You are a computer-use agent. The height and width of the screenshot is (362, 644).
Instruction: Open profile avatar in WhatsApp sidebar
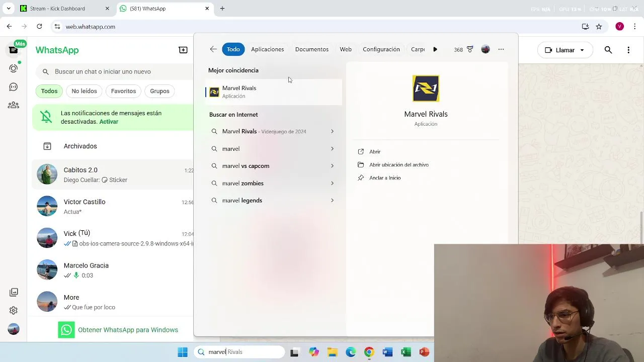coord(14,329)
